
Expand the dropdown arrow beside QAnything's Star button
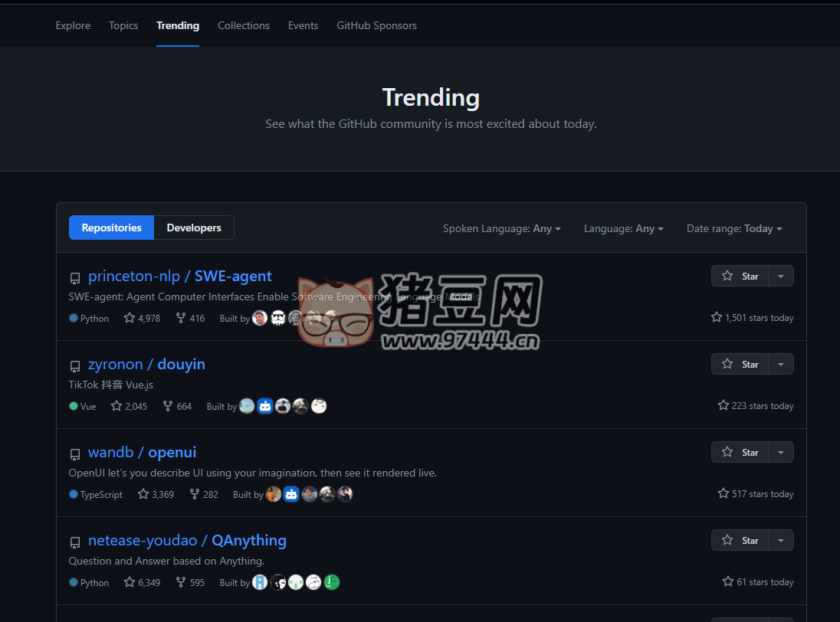[x=781, y=540]
